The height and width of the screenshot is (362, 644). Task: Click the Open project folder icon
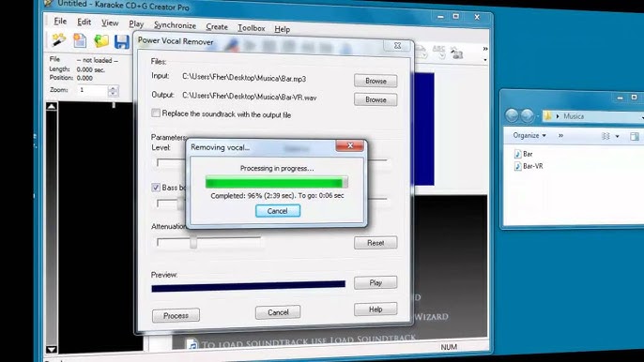point(101,41)
